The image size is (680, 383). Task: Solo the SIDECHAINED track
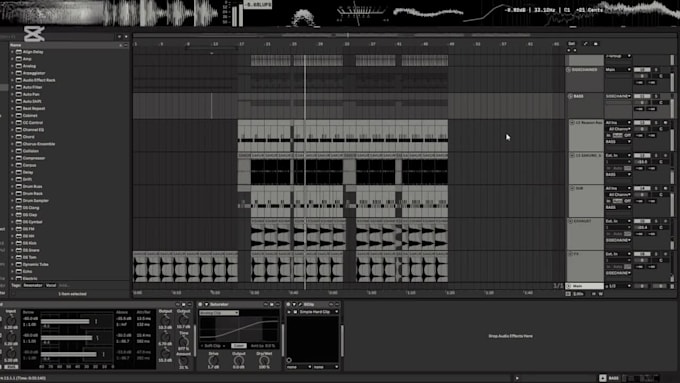tap(656, 70)
